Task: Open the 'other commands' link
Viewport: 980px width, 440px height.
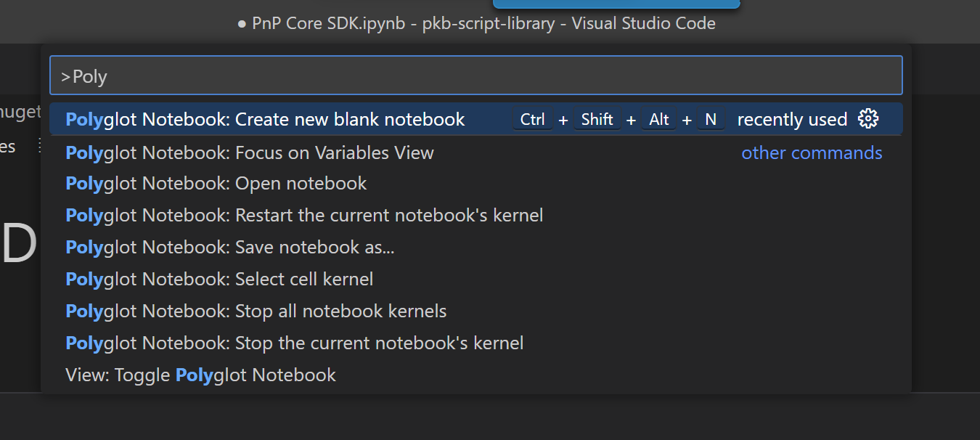Action: click(x=812, y=152)
